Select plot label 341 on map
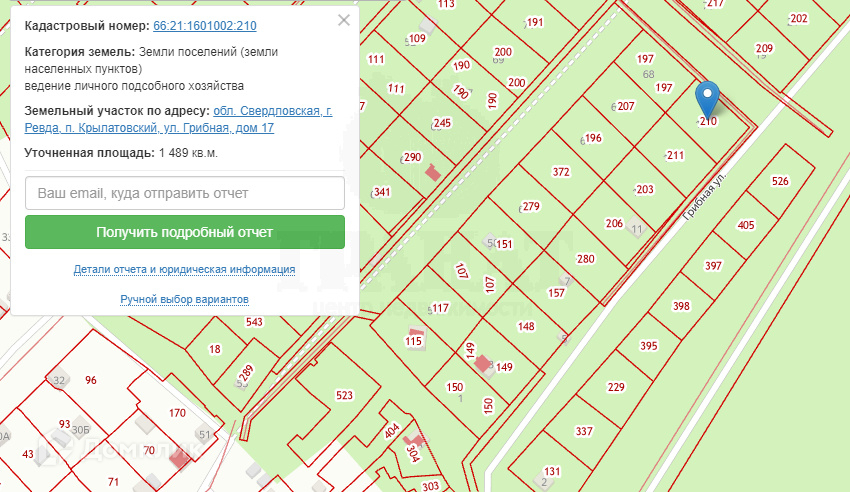Viewport: 850px width, 492px height. point(382,192)
